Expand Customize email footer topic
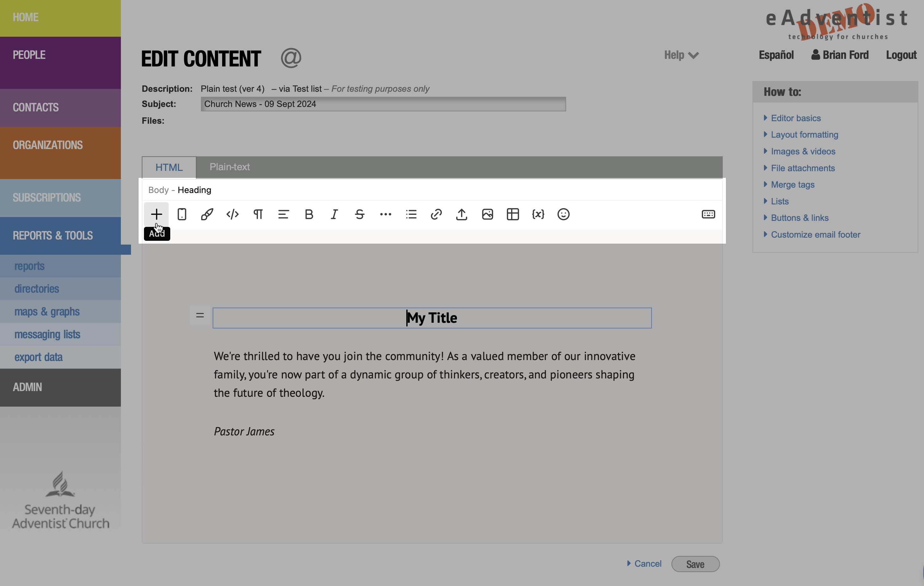924x586 pixels. 815,234
